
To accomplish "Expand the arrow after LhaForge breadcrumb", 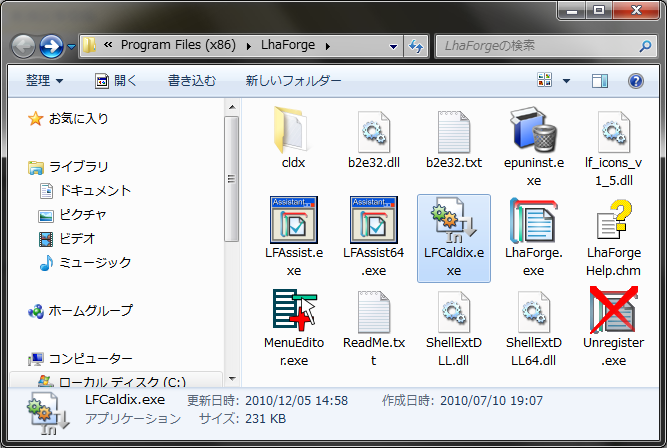I will pos(328,46).
